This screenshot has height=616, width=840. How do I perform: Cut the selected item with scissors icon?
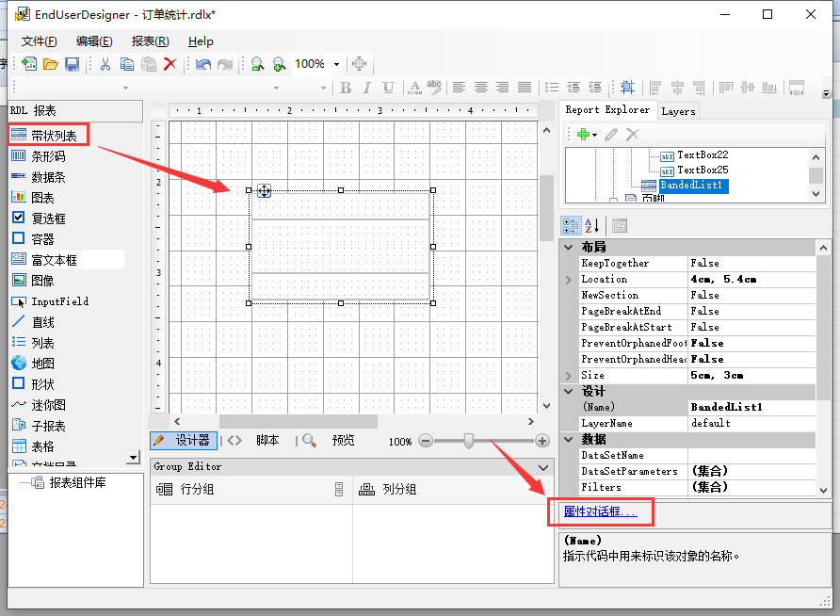pos(105,64)
